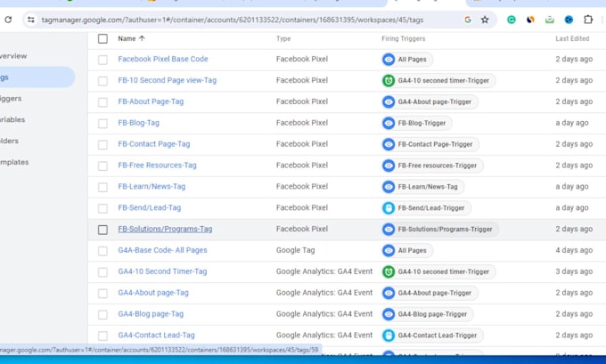Click timer trigger chip for FB-10 Second Page view-Tag
The height and width of the screenshot is (364, 606).
438,81
